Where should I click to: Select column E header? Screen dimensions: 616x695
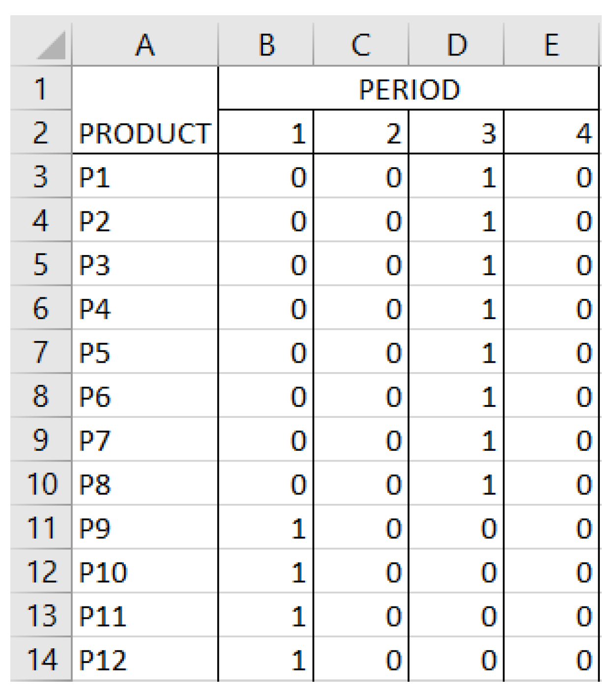[x=552, y=45]
